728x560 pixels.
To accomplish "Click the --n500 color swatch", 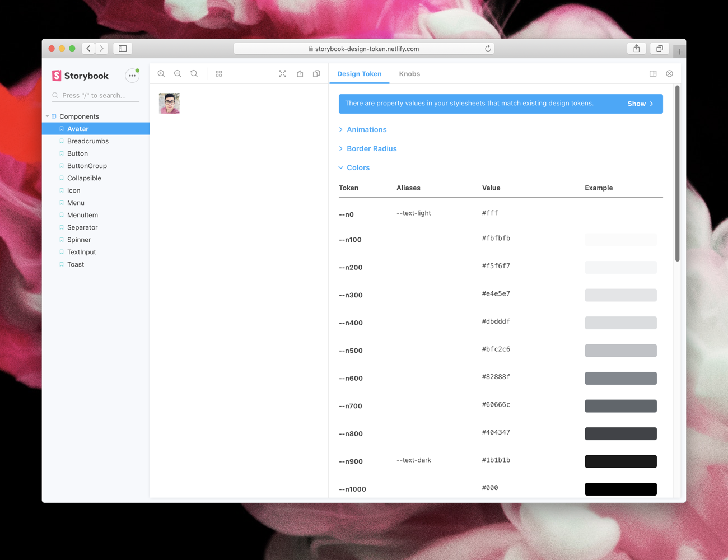I will pos(620,351).
